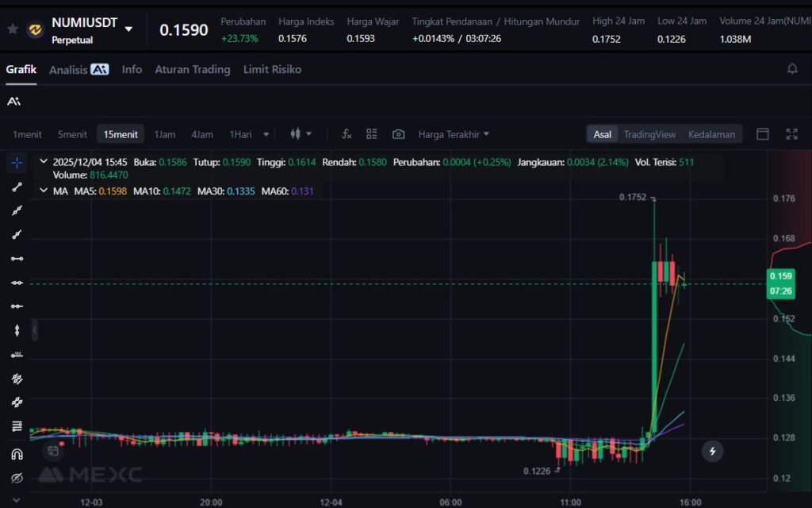This screenshot has width=812, height=508.
Task: Switch to the 5menit interval
Action: coord(72,134)
